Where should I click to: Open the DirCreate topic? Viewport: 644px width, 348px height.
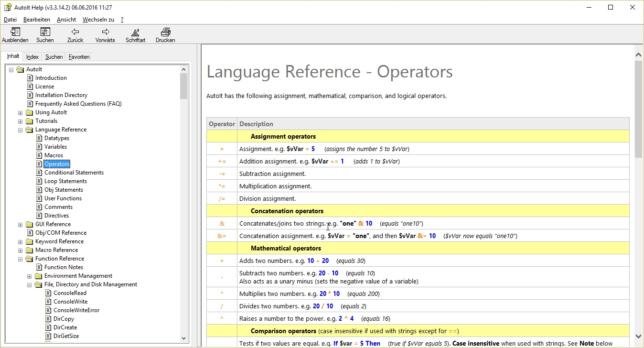pos(65,327)
